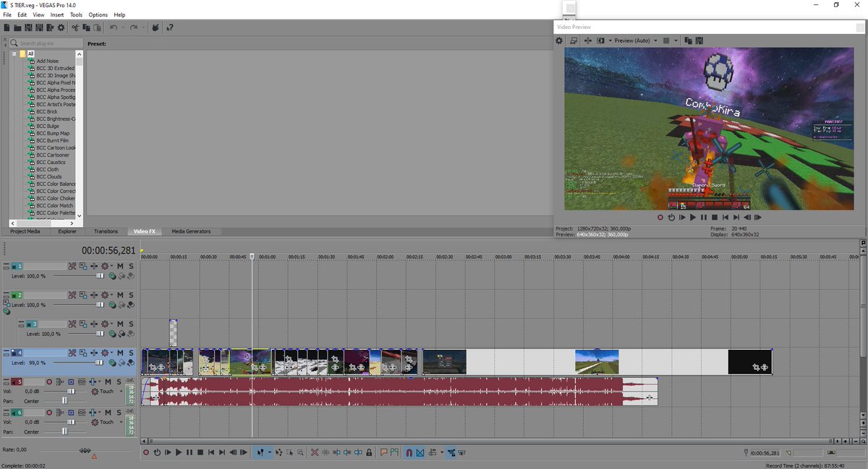The width and height of the screenshot is (868, 469).
Task: Adjust the Vol slider on audio track 5
Action: tap(71, 391)
